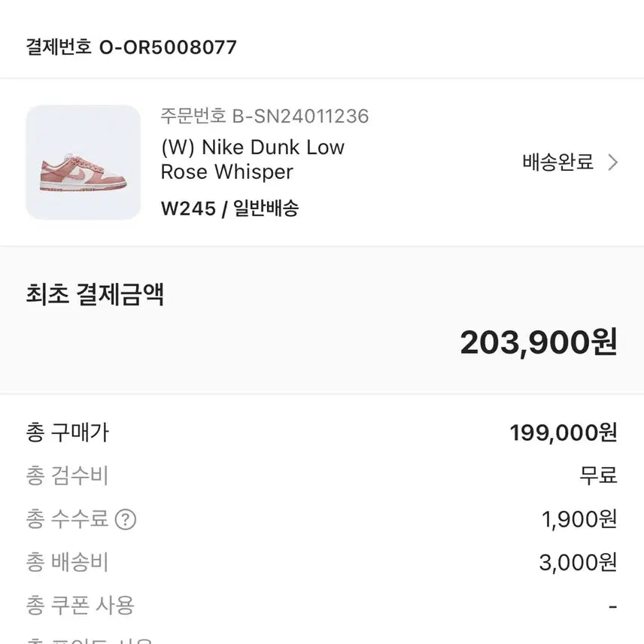The image size is (644, 644).
Task: Tap the 최초 결제금액 header
Action: pos(94,296)
